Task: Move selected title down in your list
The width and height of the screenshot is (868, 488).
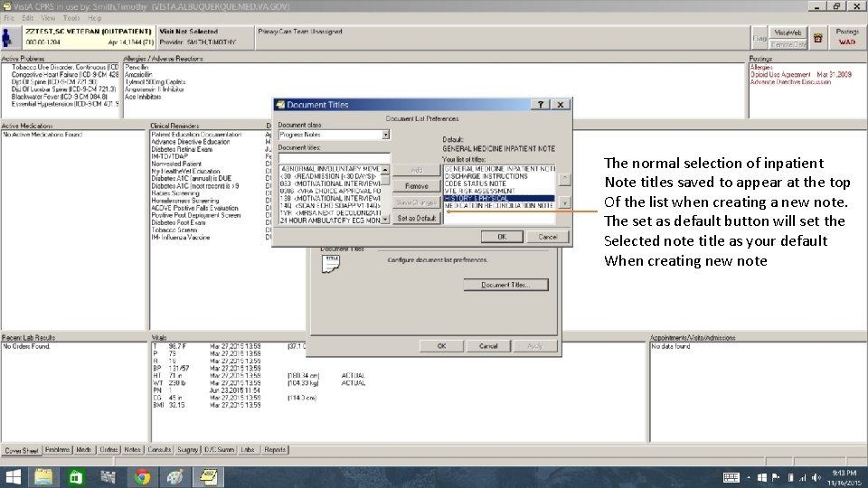Action: click(x=564, y=203)
